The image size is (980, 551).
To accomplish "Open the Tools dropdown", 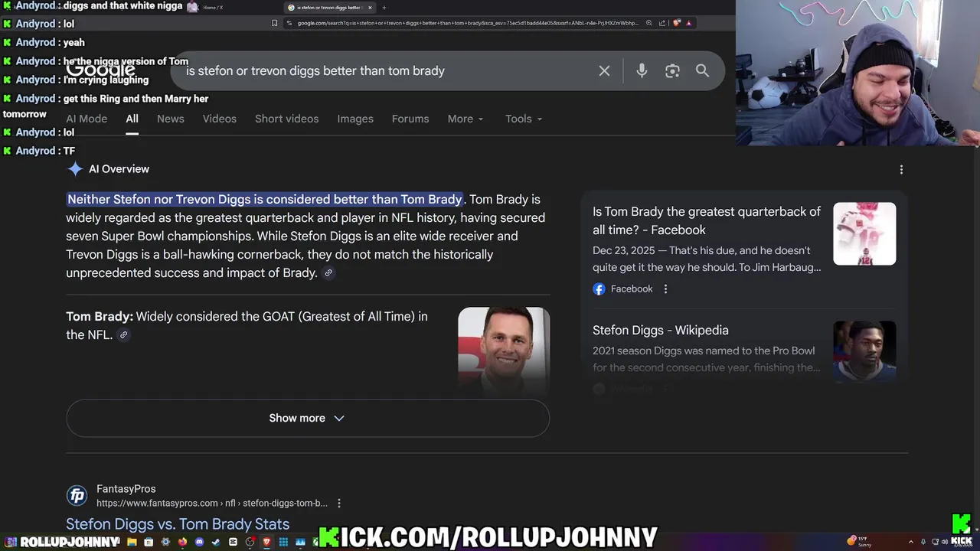I will pos(524,119).
